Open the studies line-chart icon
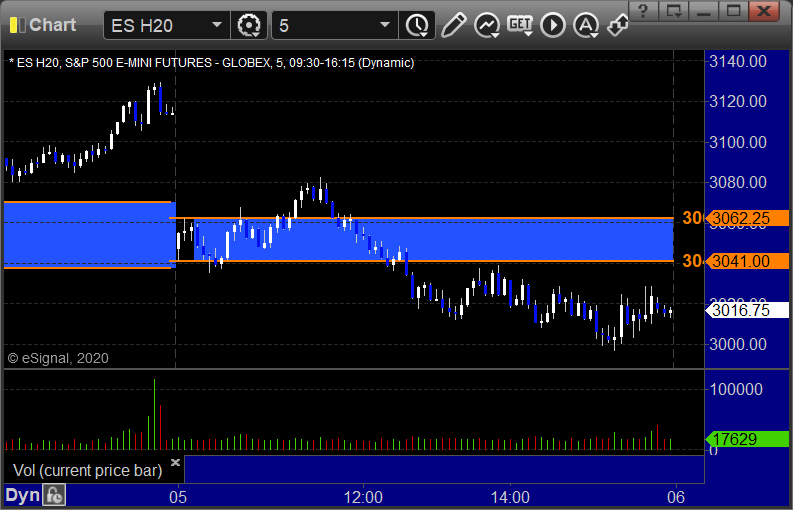The height and width of the screenshot is (510, 793). (x=487, y=25)
